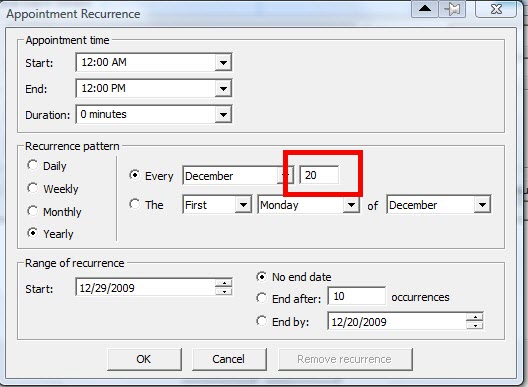
Task: Click the day number field showing 20
Action: pos(319,175)
